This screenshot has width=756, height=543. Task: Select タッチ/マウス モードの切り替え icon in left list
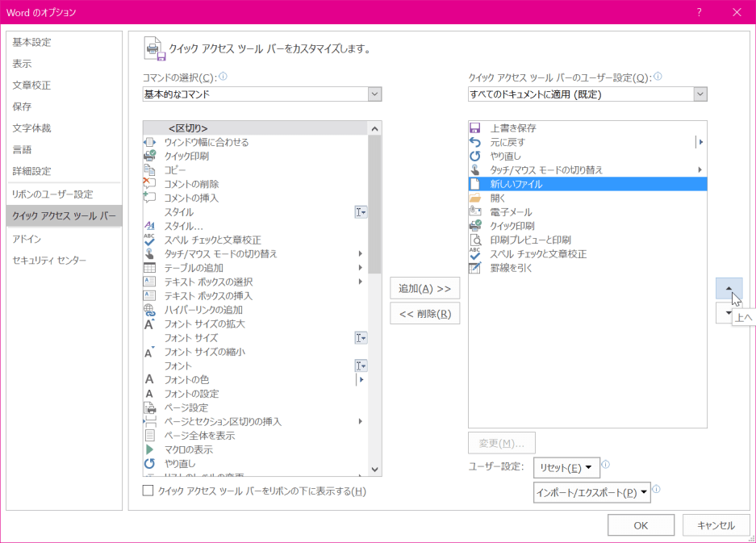(150, 253)
